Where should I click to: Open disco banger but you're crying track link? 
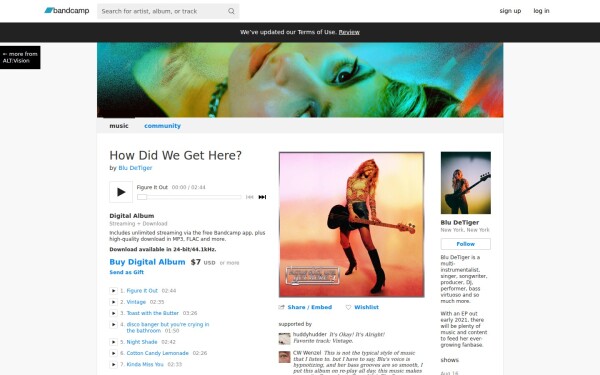[x=168, y=328]
